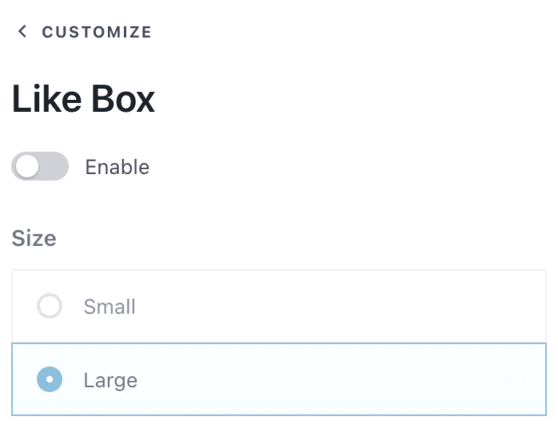Choose the highlighted Large option row
The height and width of the screenshot is (428, 558).
tap(279, 379)
